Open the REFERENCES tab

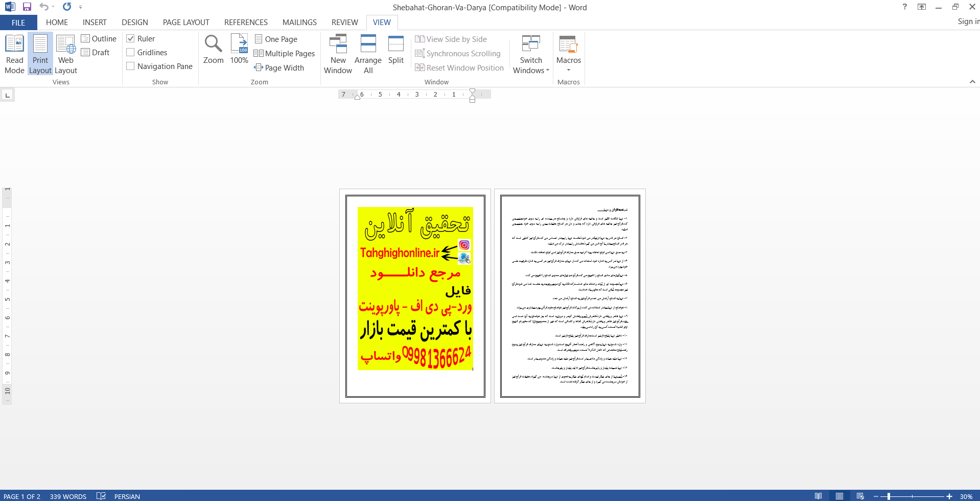246,22
